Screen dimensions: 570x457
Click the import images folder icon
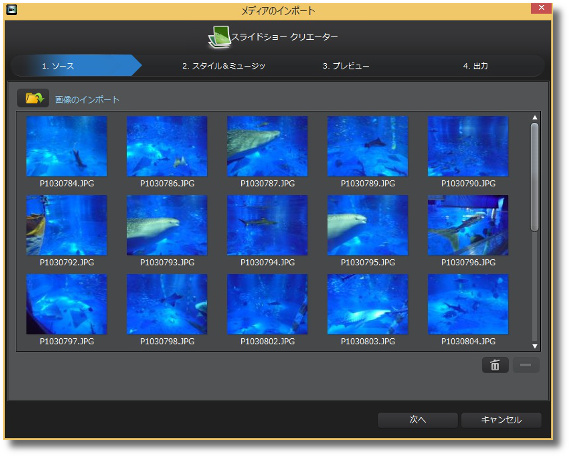click(33, 98)
